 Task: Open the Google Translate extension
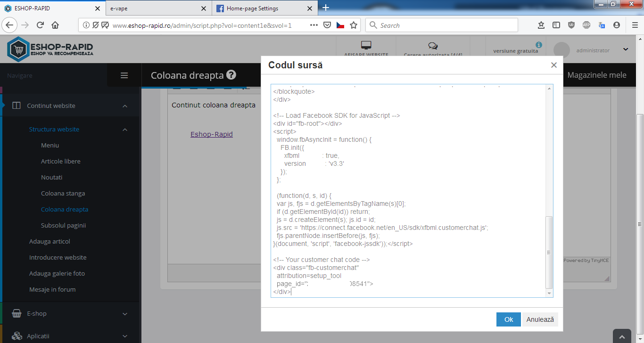coord(602,25)
